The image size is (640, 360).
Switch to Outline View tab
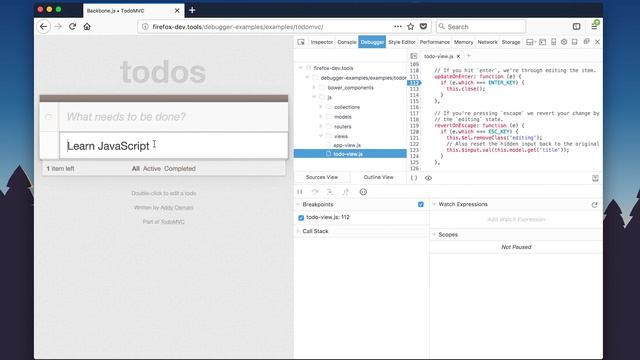[378, 177]
